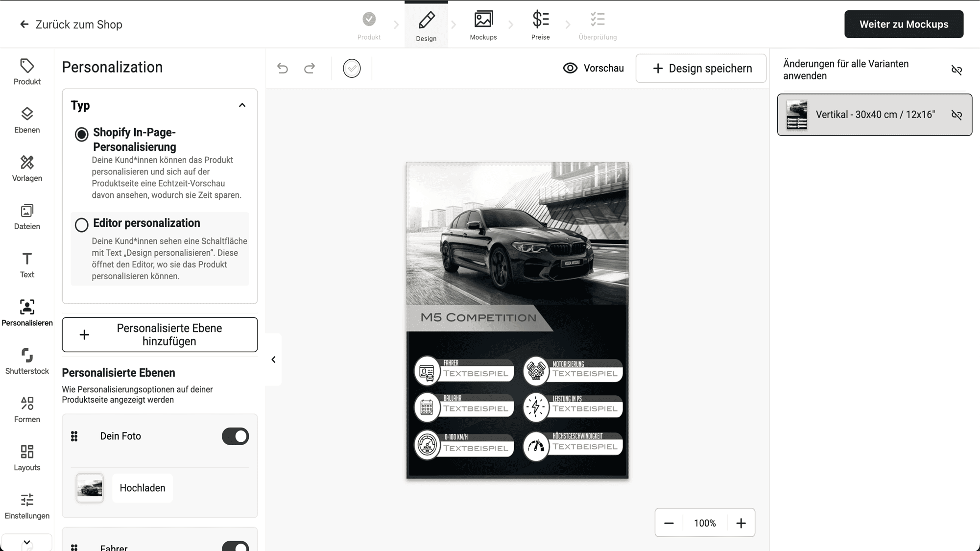Use drag handle icon for Dein Foto layer
Viewport: 980px width, 551px height.
point(74,436)
